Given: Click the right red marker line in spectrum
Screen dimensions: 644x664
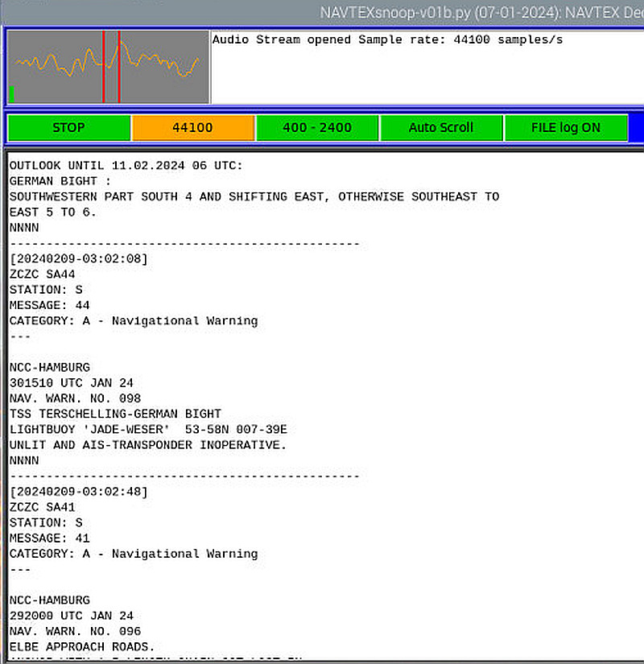Looking at the screenshot, I should coord(119,67).
